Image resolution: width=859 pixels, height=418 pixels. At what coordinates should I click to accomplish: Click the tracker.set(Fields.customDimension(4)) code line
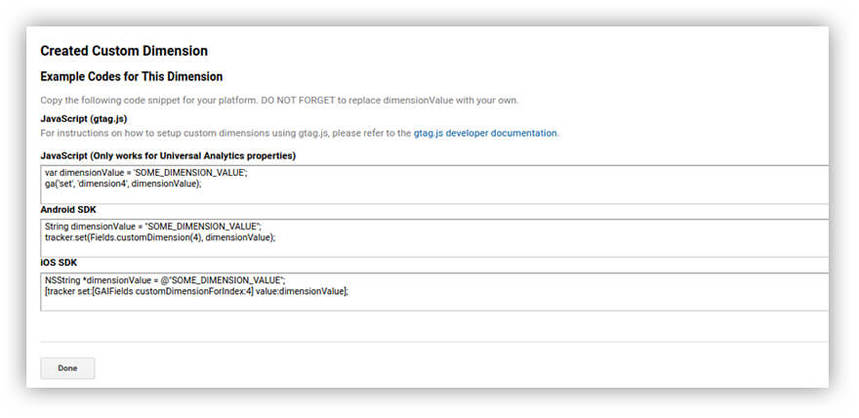[x=160, y=238]
